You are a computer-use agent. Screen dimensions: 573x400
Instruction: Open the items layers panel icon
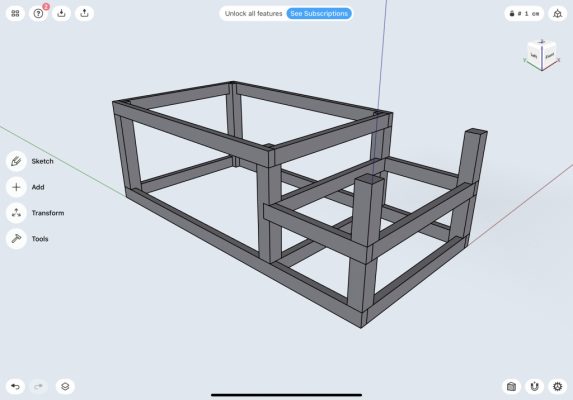(x=65, y=386)
